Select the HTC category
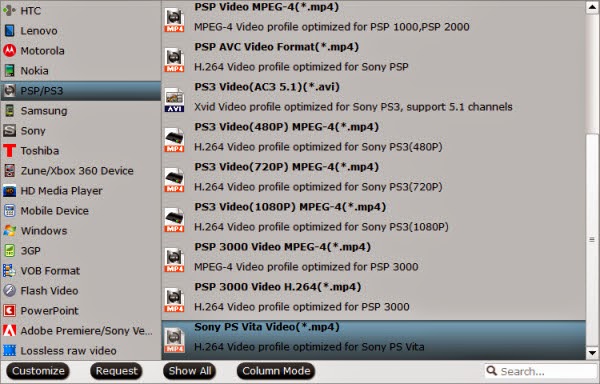 click(81, 10)
